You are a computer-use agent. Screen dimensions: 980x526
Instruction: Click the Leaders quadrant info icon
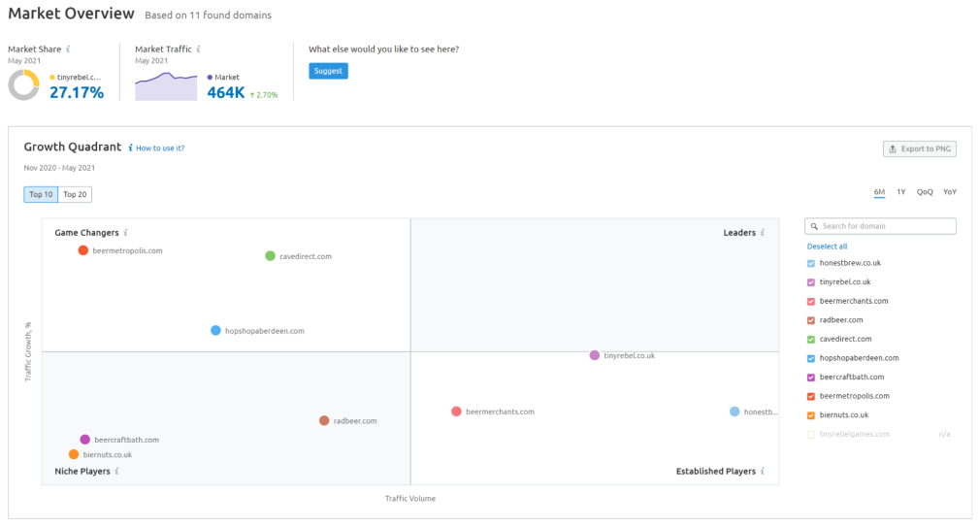click(763, 233)
